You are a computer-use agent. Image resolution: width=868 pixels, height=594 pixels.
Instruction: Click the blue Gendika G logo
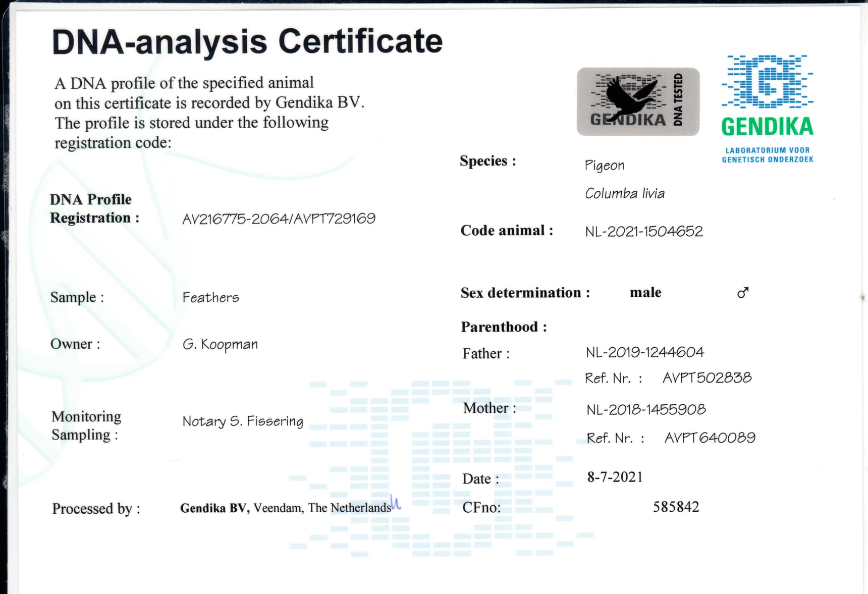pos(767,81)
